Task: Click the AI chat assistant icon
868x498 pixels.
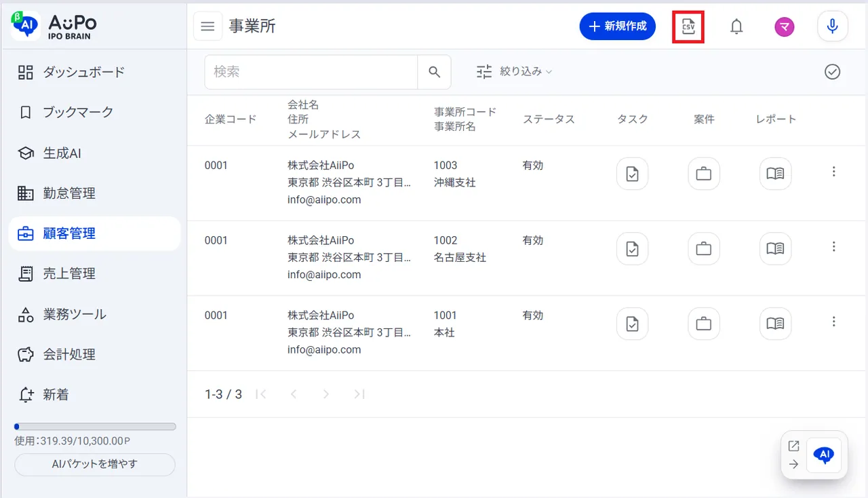Action: click(824, 455)
